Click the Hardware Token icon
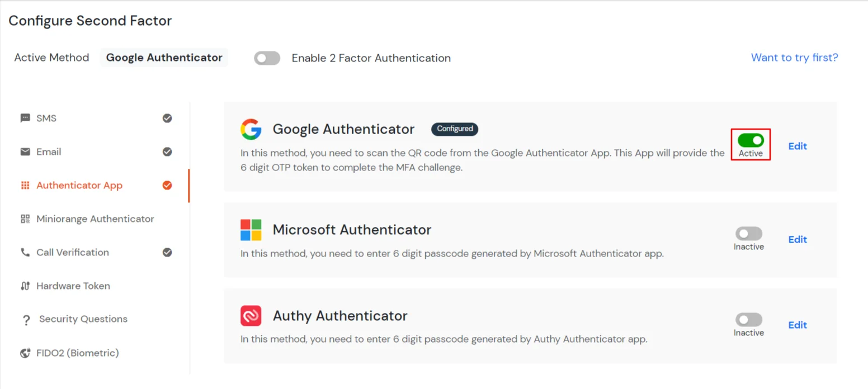The width and height of the screenshot is (868, 389). pos(25,286)
